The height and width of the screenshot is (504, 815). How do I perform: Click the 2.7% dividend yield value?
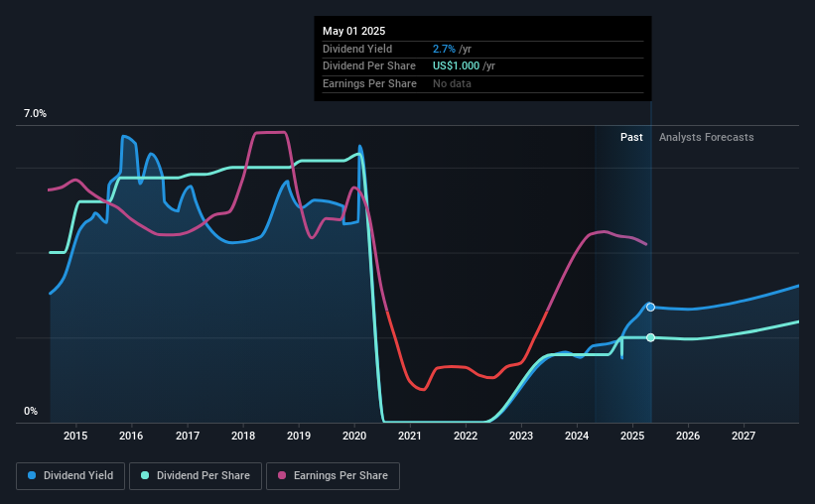pyautogui.click(x=444, y=49)
